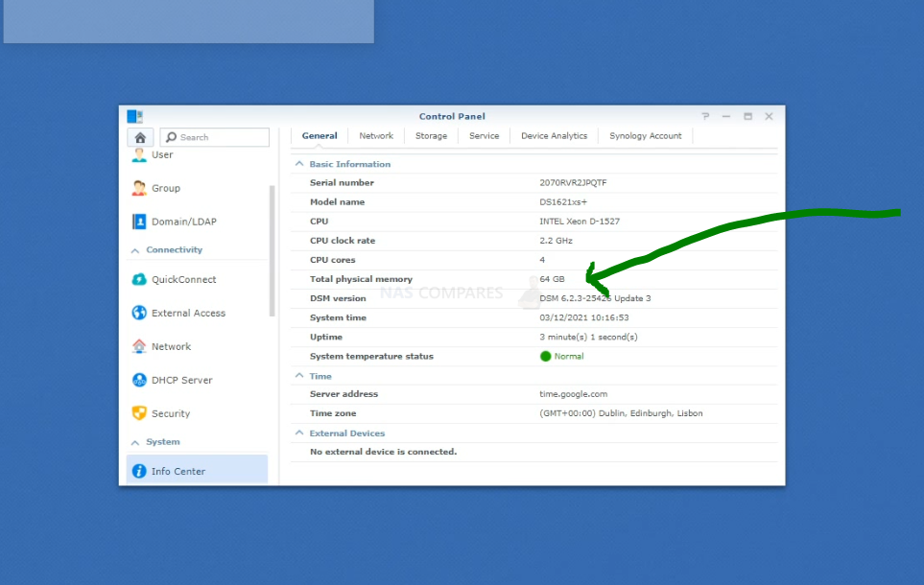Open the QuickConnect icon
The height and width of the screenshot is (585, 924).
[x=139, y=279]
